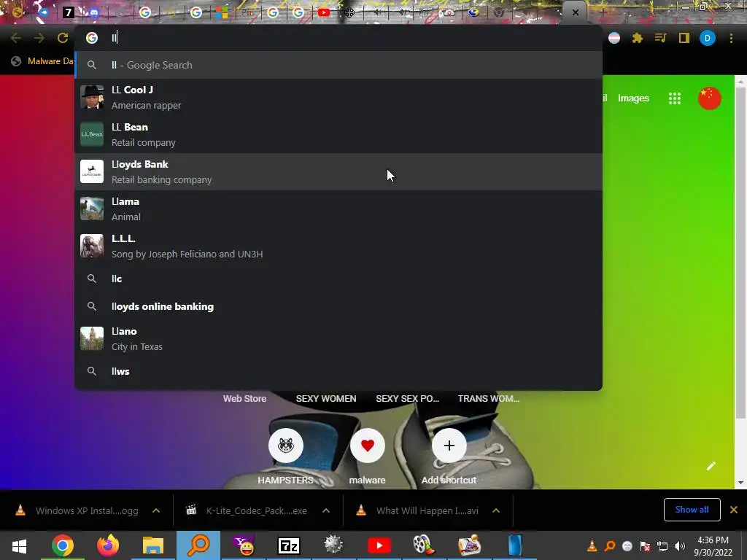Go forward with the browser forward arrow
This screenshot has width=747, height=560.
[x=39, y=38]
